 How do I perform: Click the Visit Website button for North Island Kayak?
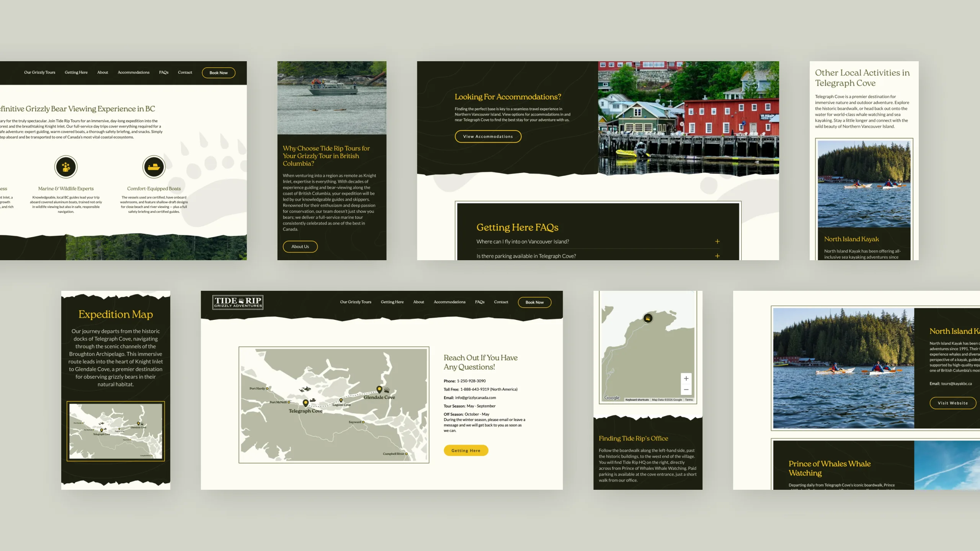(x=953, y=403)
